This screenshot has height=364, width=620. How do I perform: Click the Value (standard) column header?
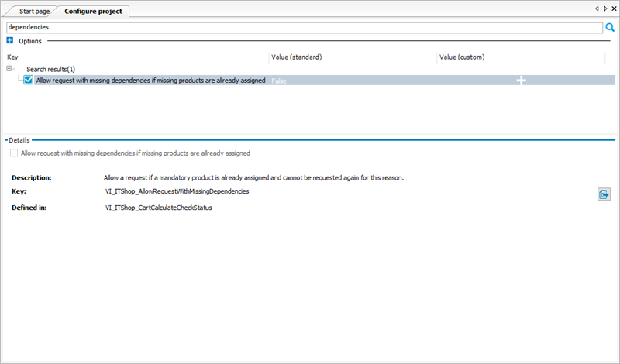coord(353,57)
